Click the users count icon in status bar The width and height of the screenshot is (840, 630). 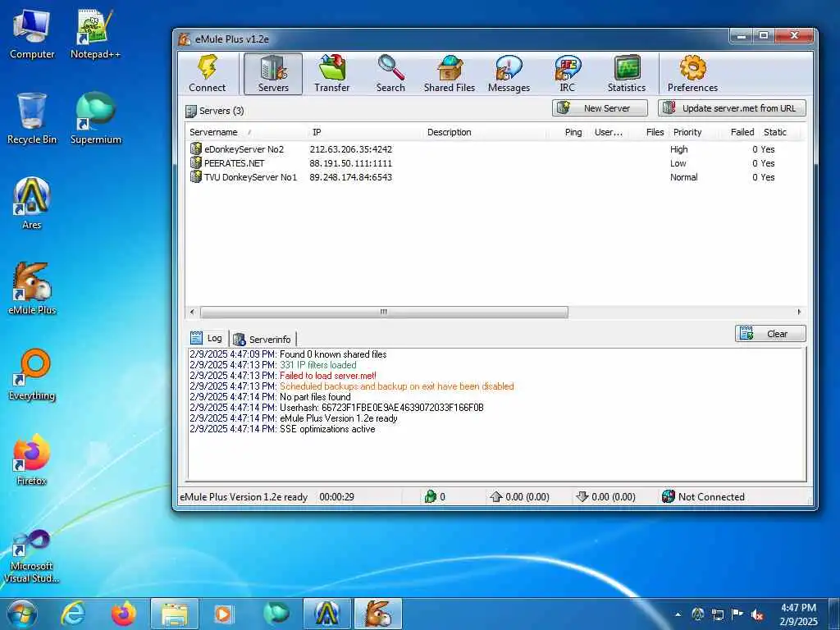click(430, 496)
